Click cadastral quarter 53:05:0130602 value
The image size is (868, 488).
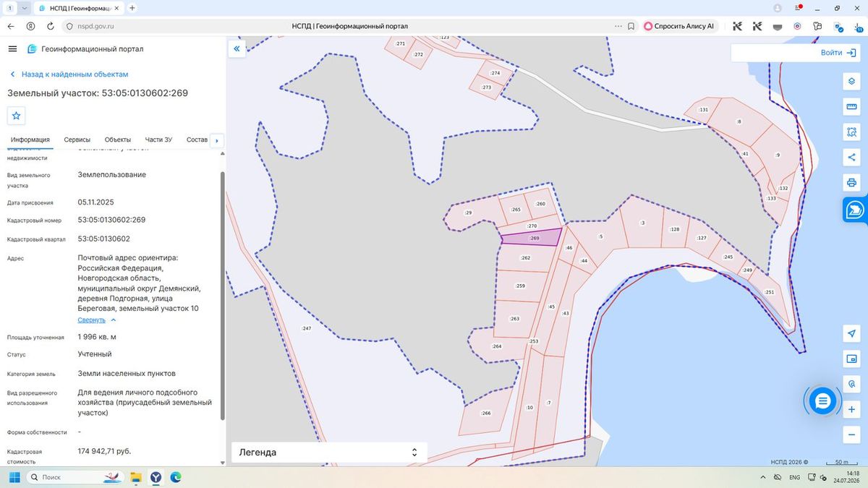pyautogui.click(x=103, y=239)
